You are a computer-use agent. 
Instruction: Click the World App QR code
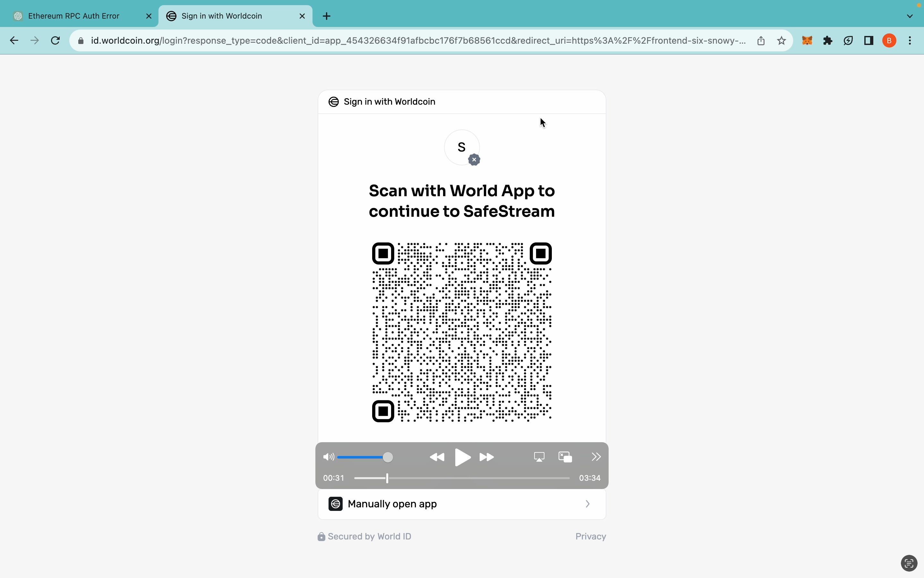(x=462, y=332)
